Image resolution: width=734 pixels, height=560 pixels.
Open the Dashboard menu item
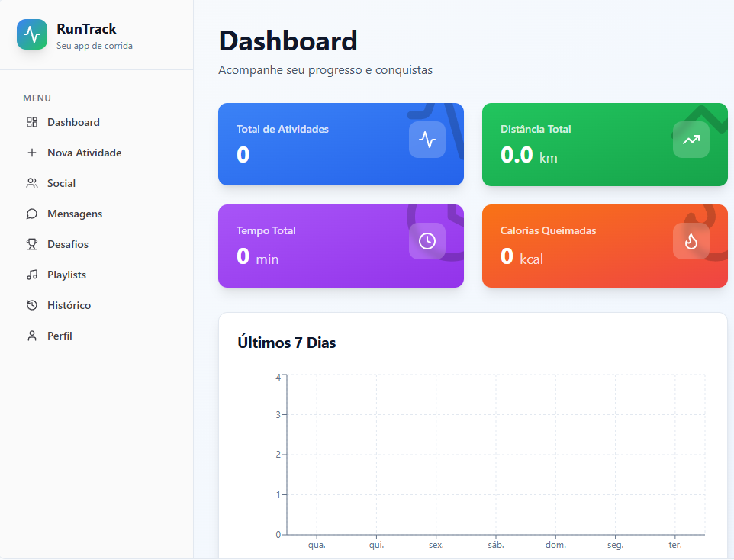pos(96,122)
